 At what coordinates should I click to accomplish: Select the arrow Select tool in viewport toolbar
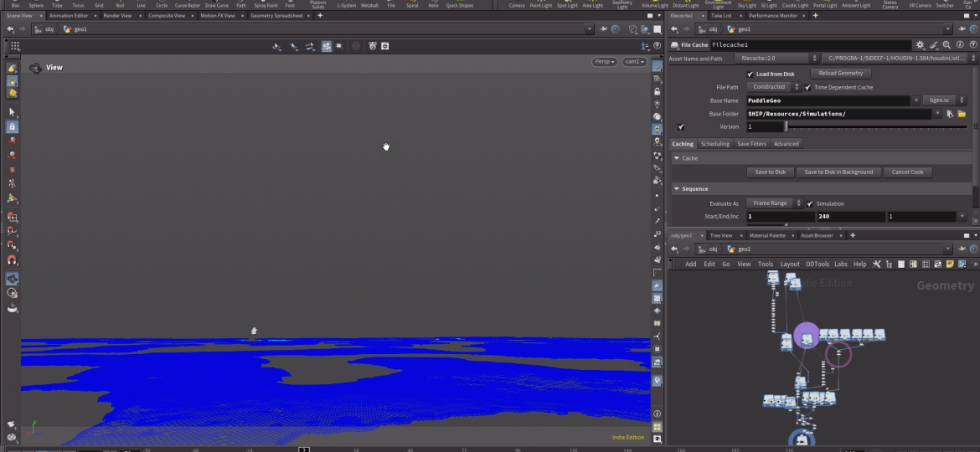[12, 111]
